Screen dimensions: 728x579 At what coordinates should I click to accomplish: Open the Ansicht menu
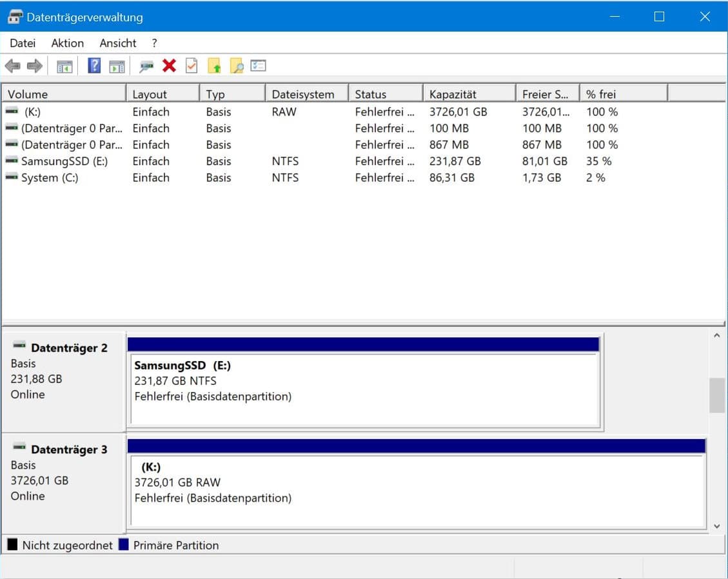click(x=118, y=43)
